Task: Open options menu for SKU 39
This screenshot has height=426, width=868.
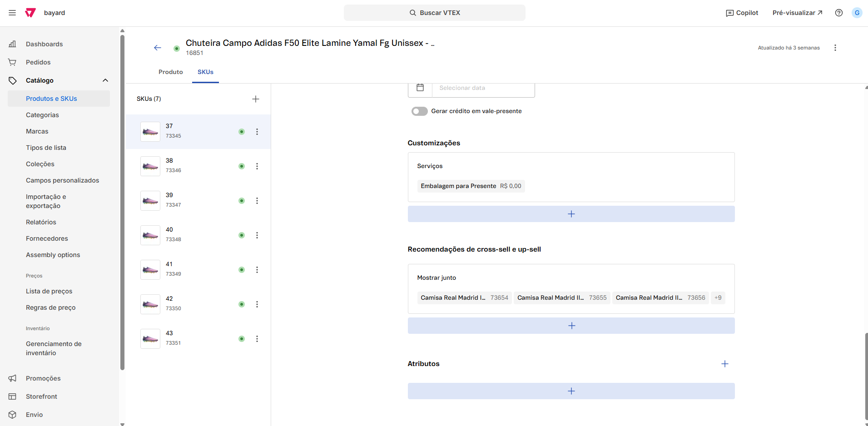Action: 257,201
